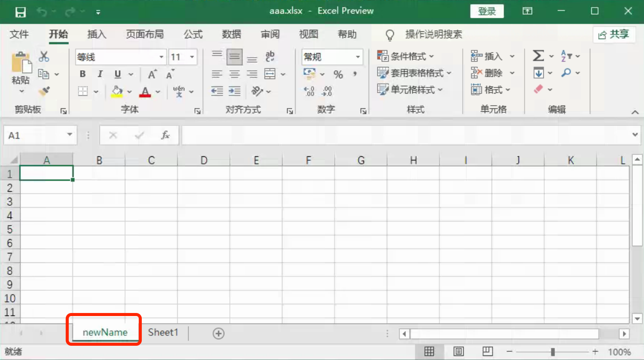This screenshot has height=360, width=644.
Task: Click the add new sheet plus icon
Action: coord(218,333)
